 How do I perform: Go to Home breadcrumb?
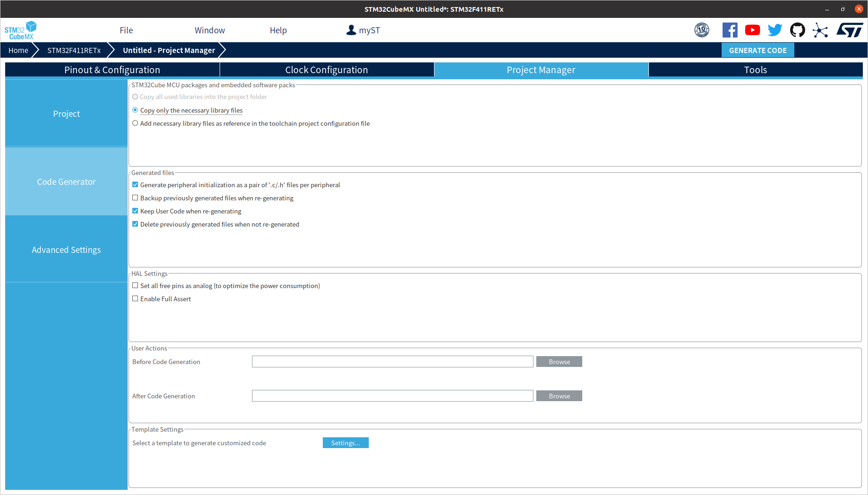point(18,50)
